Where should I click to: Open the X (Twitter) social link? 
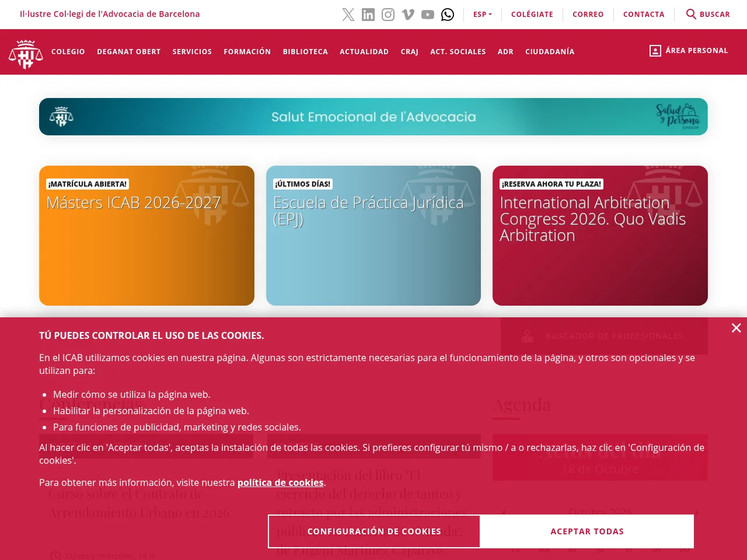tap(348, 15)
